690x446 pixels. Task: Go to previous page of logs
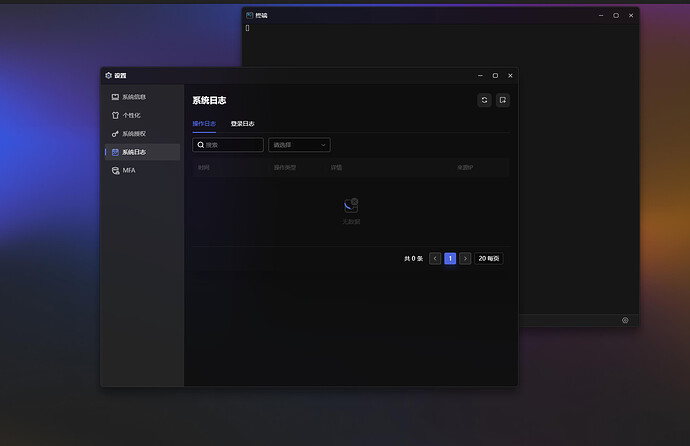pos(435,258)
